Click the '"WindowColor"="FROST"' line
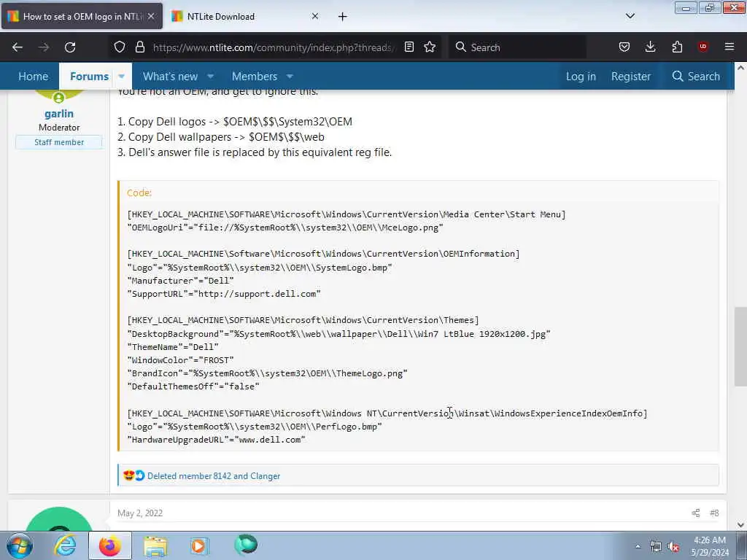The height and width of the screenshot is (560, 747). click(x=181, y=360)
